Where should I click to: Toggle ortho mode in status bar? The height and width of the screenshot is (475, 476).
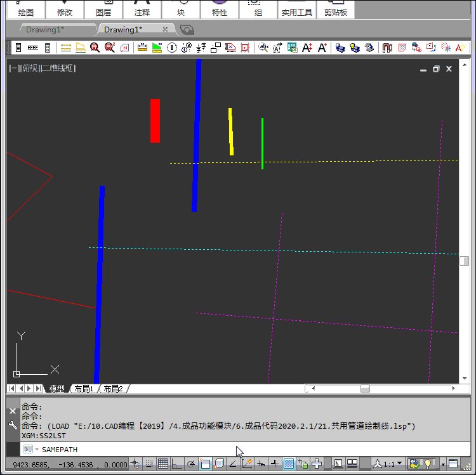(176, 464)
